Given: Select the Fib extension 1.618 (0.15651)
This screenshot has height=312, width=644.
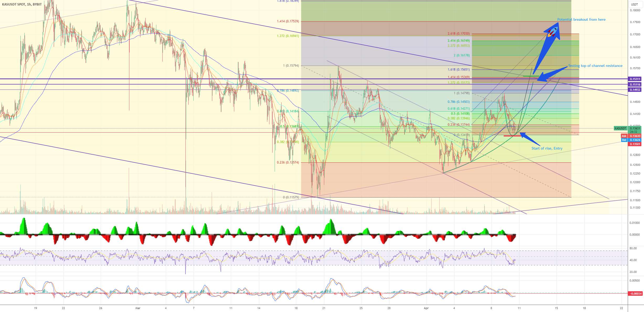Looking at the screenshot, I should (459, 70).
